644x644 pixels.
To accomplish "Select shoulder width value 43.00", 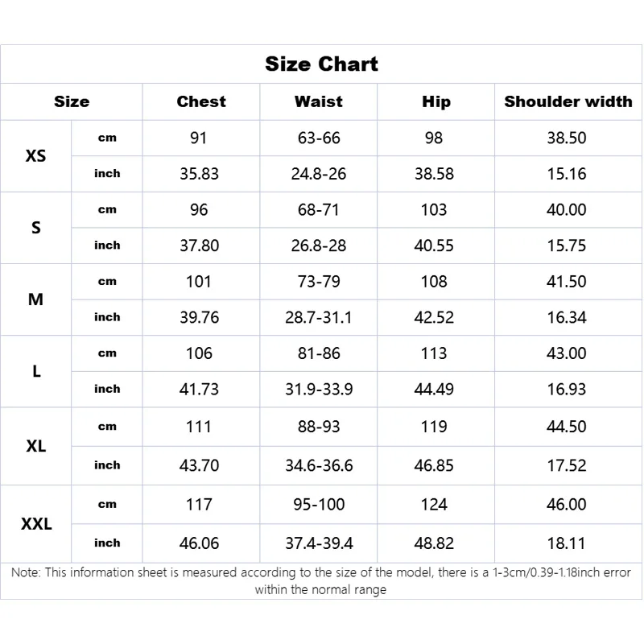I will [x=567, y=353].
